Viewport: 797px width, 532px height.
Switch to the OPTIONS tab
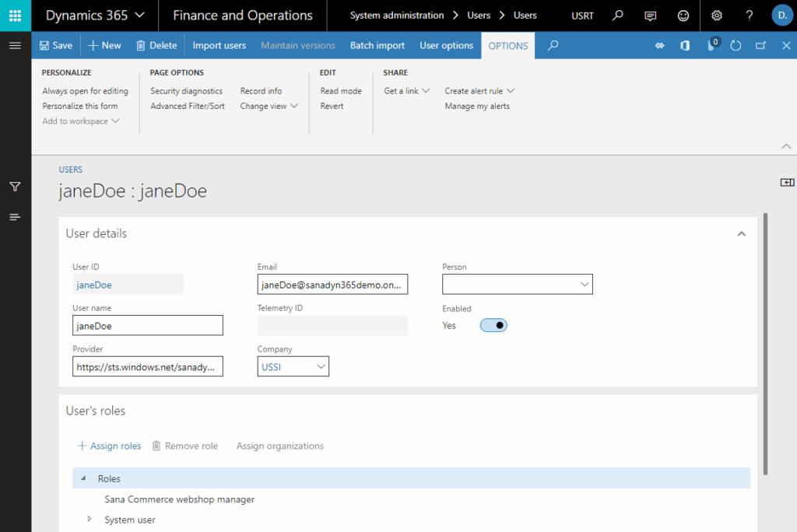pos(507,46)
